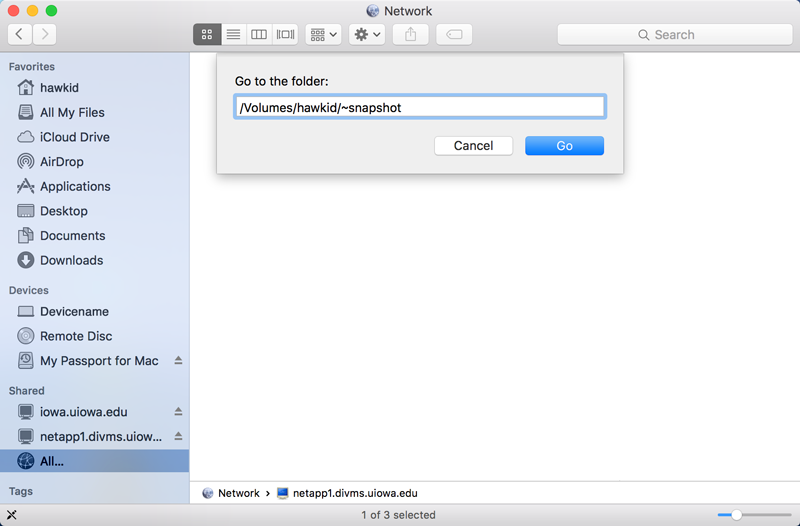Switch to icon view in toolbar
Image resolution: width=800 pixels, height=526 pixels.
coord(207,34)
